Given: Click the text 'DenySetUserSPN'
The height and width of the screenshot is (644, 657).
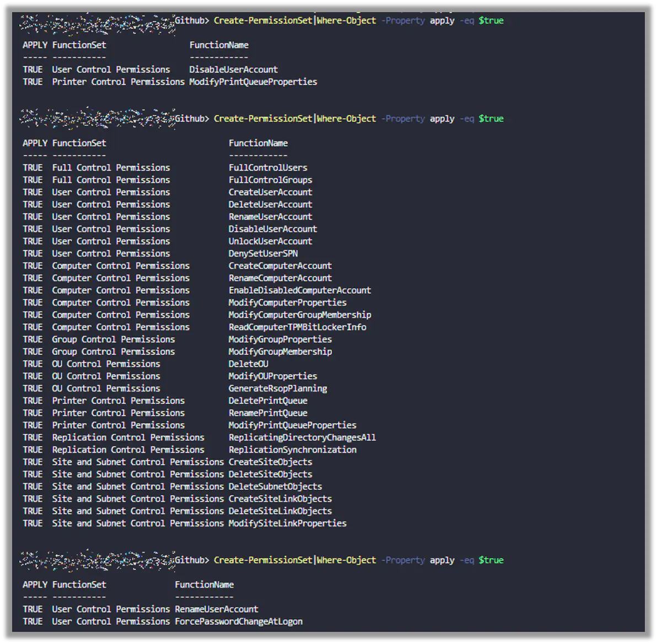Looking at the screenshot, I should (263, 254).
